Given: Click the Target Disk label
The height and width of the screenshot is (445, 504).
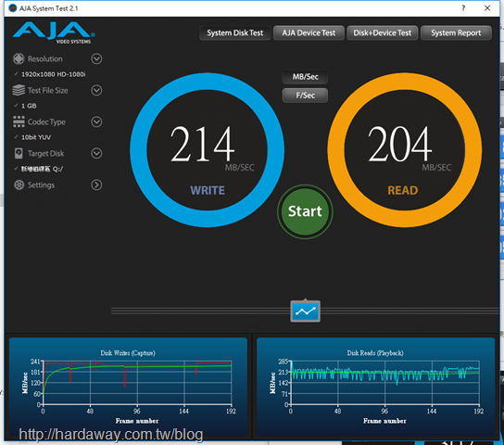Looking at the screenshot, I should (x=46, y=153).
